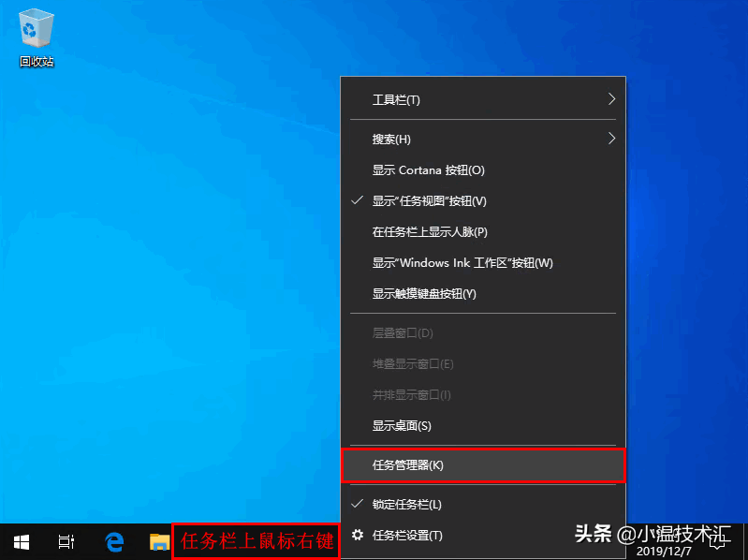Toggle 在任务栏上显示人脉(P)
This screenshot has width=748, height=560.
483,232
